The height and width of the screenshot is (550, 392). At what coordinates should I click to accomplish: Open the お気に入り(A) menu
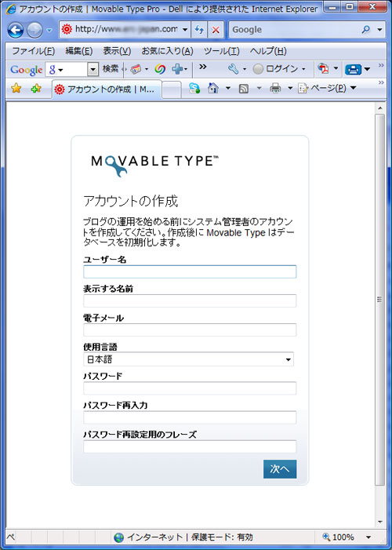[x=167, y=51]
